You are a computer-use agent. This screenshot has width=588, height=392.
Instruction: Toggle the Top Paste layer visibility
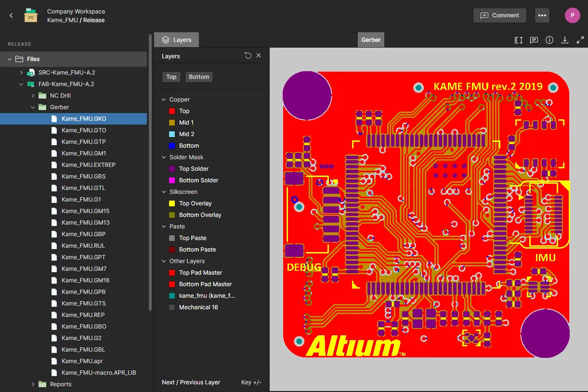pyautogui.click(x=172, y=238)
